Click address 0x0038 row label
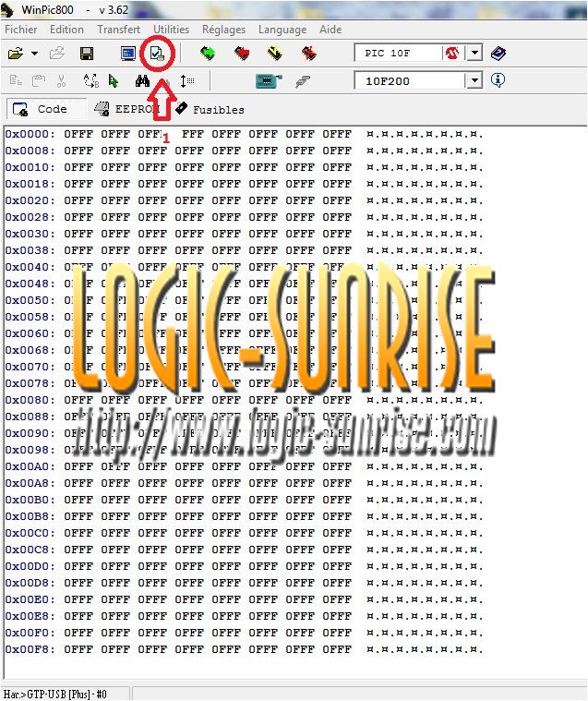This screenshot has height=701, width=588. (30, 250)
